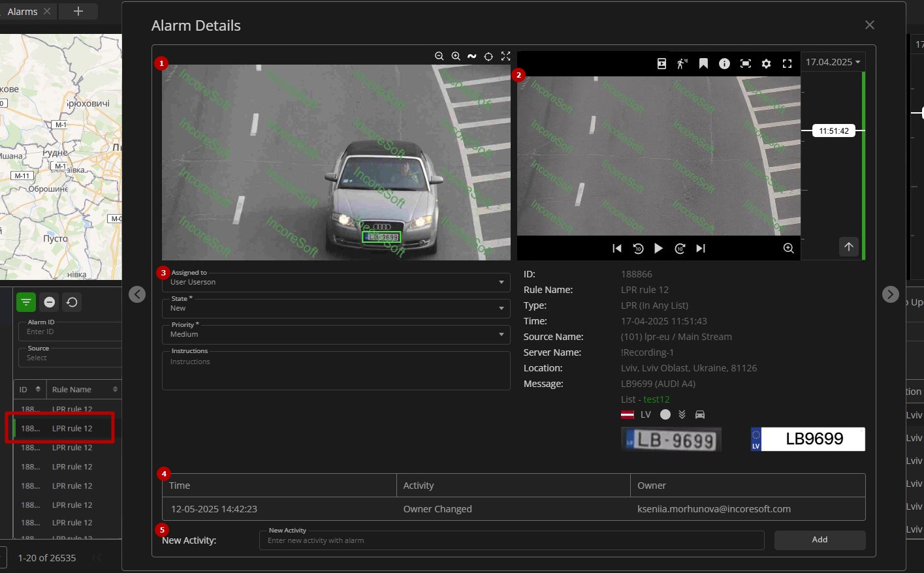
Task: Jump to the next frame in the player
Action: tap(701, 248)
